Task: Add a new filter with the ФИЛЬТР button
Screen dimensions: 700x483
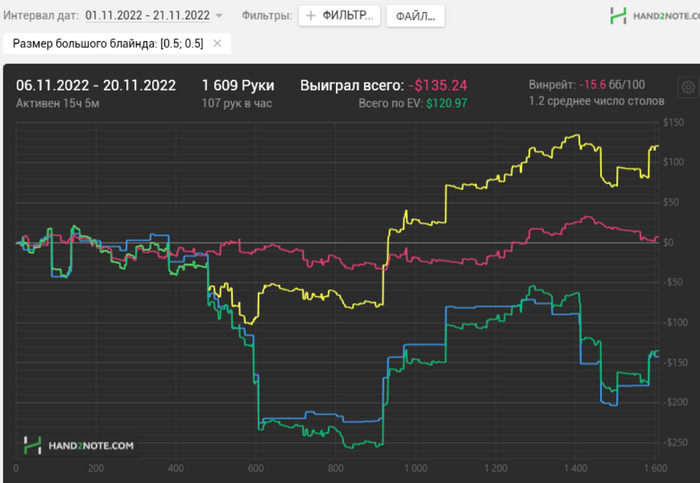Action: pos(339,16)
